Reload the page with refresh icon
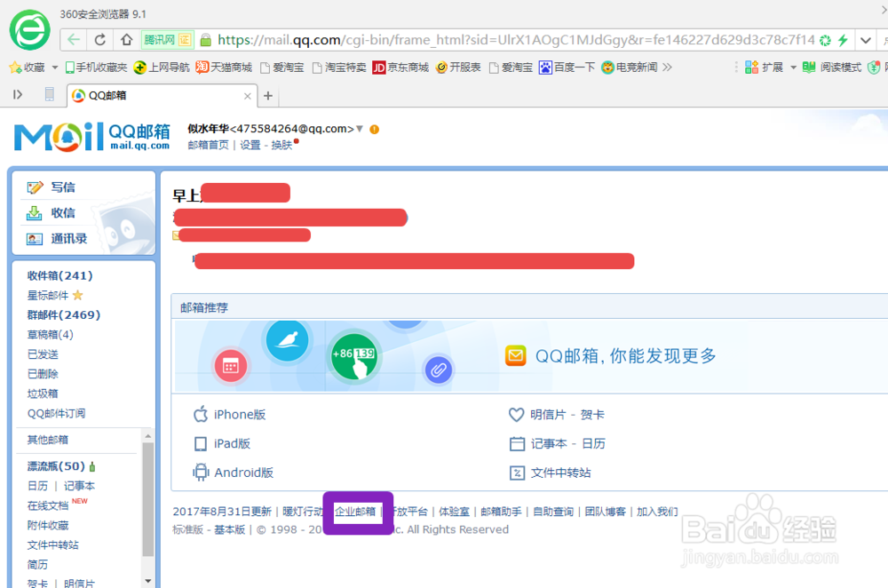Image resolution: width=888 pixels, height=588 pixels. pos(100,40)
